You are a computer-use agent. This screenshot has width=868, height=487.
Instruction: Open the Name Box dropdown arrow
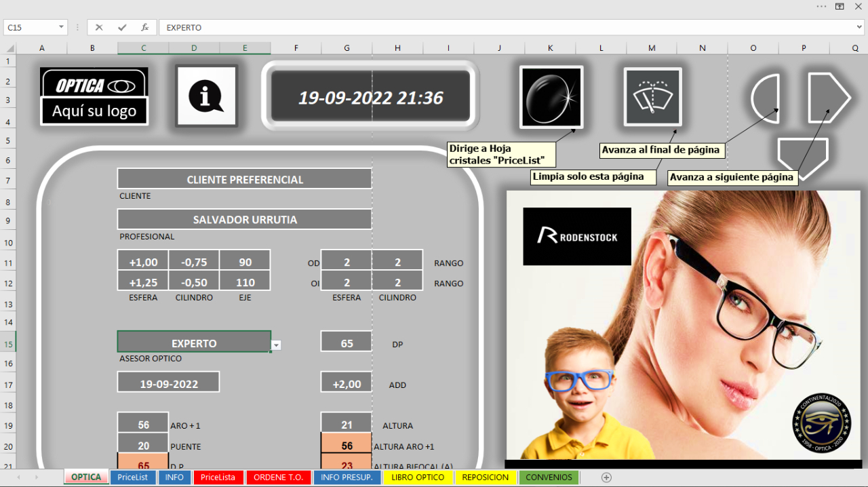point(62,28)
